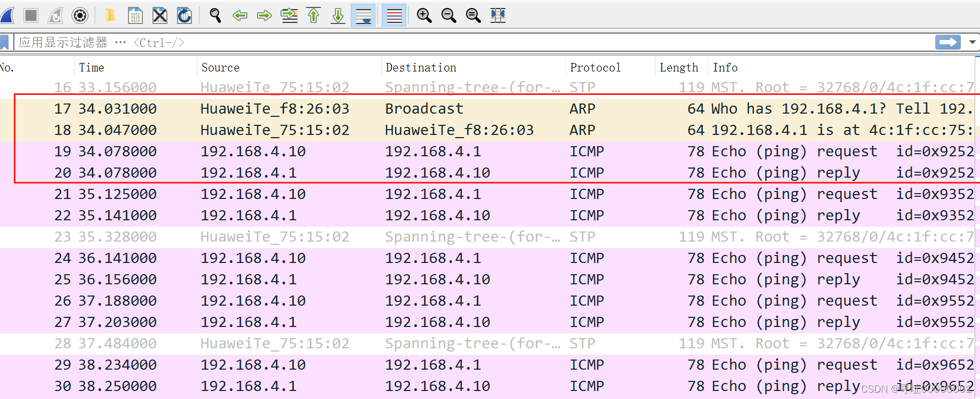Screen dimensions: 980x399
Task: Restart the current capture
Action: (x=55, y=15)
